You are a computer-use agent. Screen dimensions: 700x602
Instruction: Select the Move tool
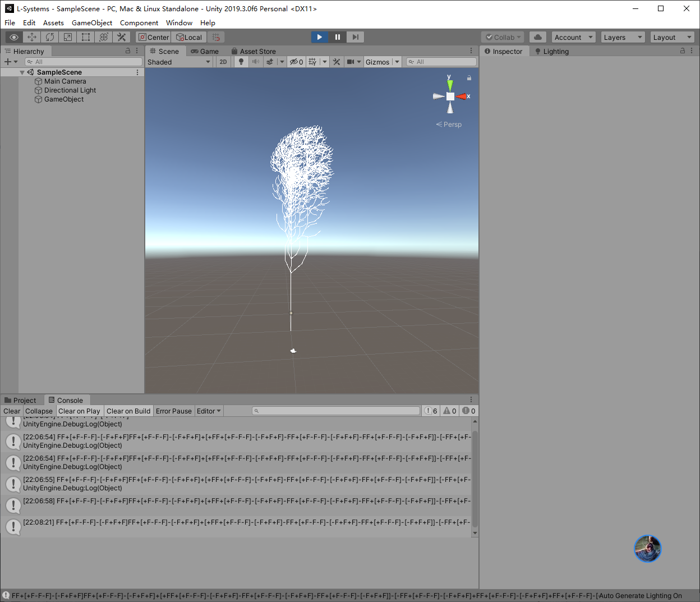point(32,37)
